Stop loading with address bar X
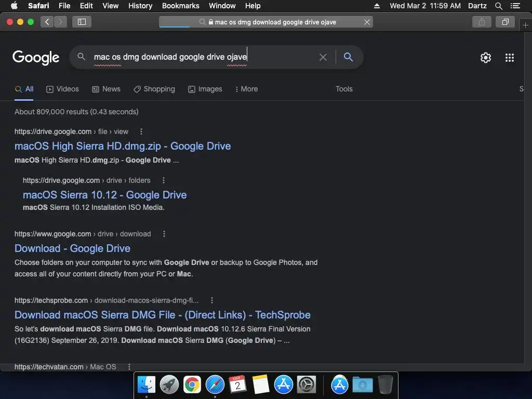 tap(367, 22)
